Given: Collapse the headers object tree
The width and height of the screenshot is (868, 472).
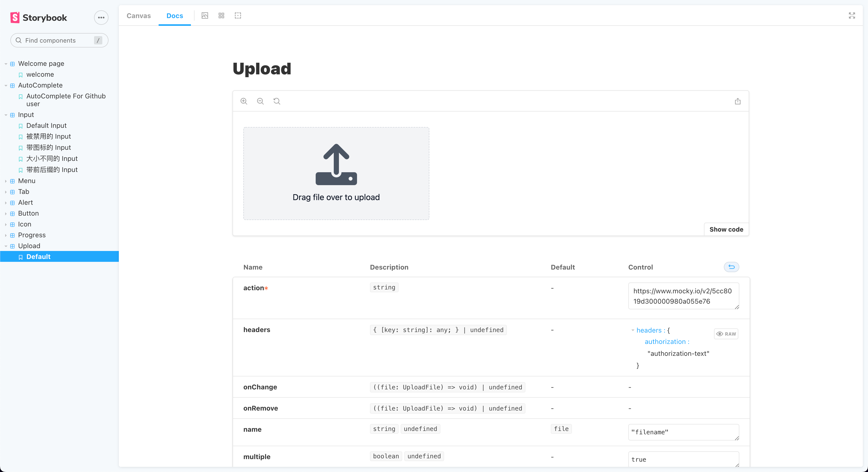Looking at the screenshot, I should tap(633, 330).
